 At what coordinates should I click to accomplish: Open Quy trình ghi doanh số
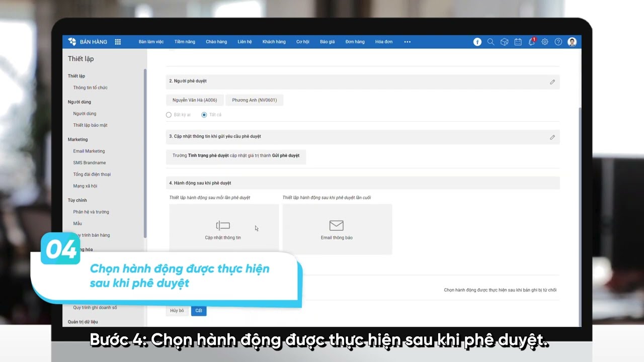coord(95,307)
